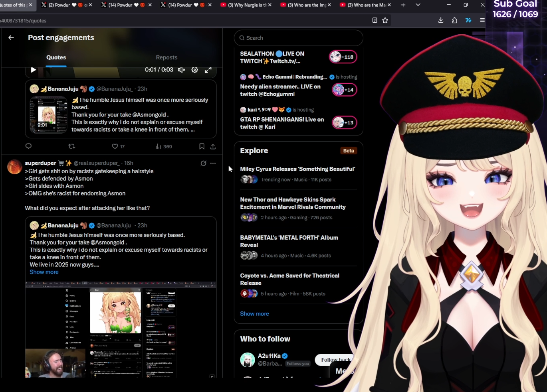Like the post showing 17 likes
Viewport: 547px width, 392px height.
pyautogui.click(x=118, y=146)
